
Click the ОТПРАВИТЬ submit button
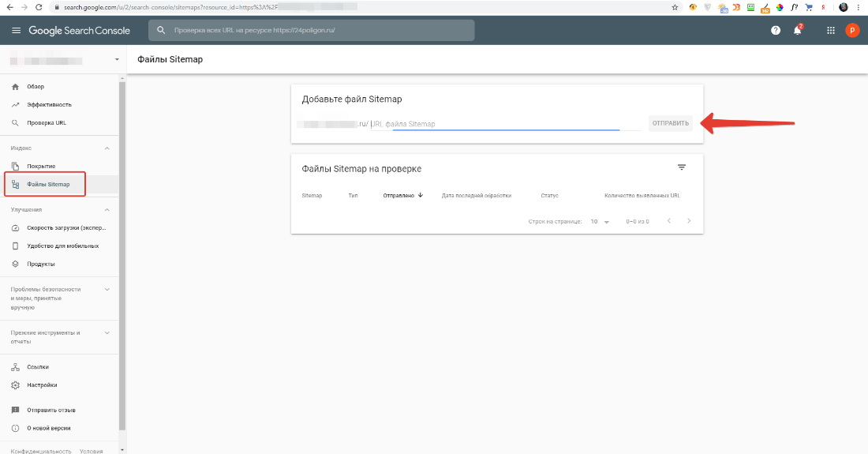point(671,123)
